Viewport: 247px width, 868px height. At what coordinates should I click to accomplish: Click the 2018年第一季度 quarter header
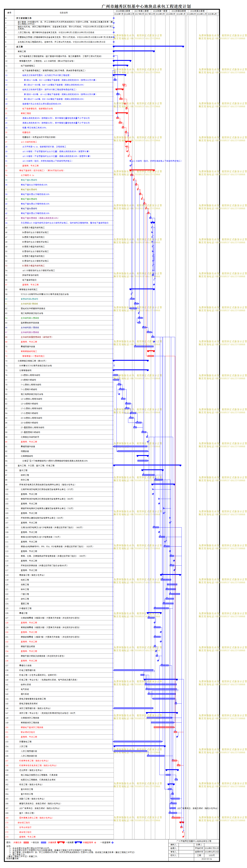(x=160, y=11)
